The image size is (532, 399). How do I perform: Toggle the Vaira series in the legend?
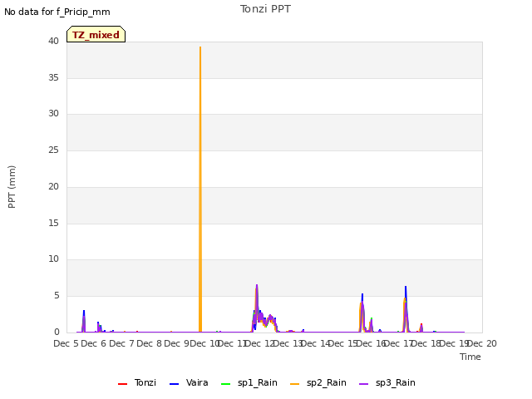pyautogui.click(x=189, y=382)
